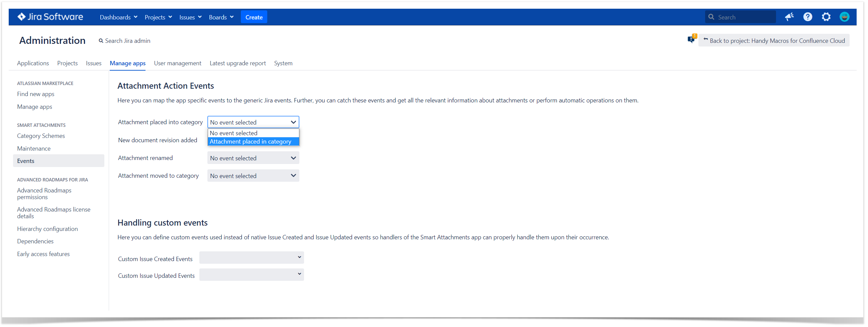868x327 pixels.
Task: Click the Jira Software logo
Action: [x=50, y=17]
